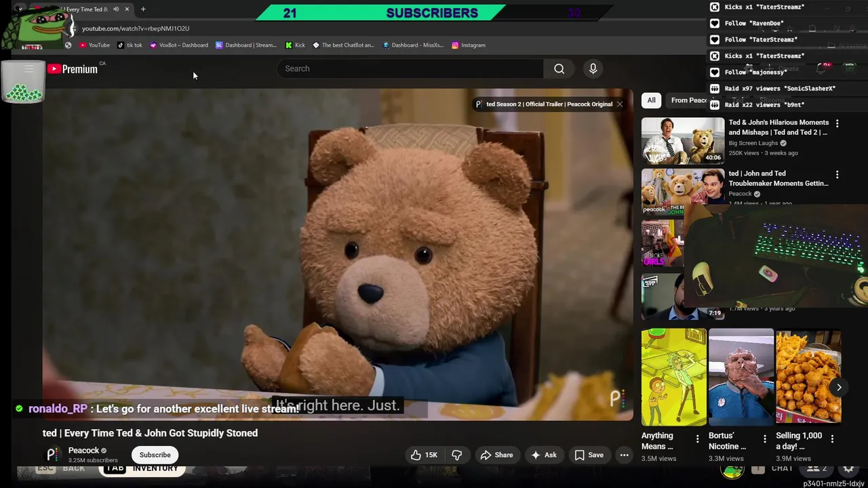This screenshot has width=868, height=488.
Task: Open the VoxBot – Dashboard bookmark
Action: [x=179, y=45]
